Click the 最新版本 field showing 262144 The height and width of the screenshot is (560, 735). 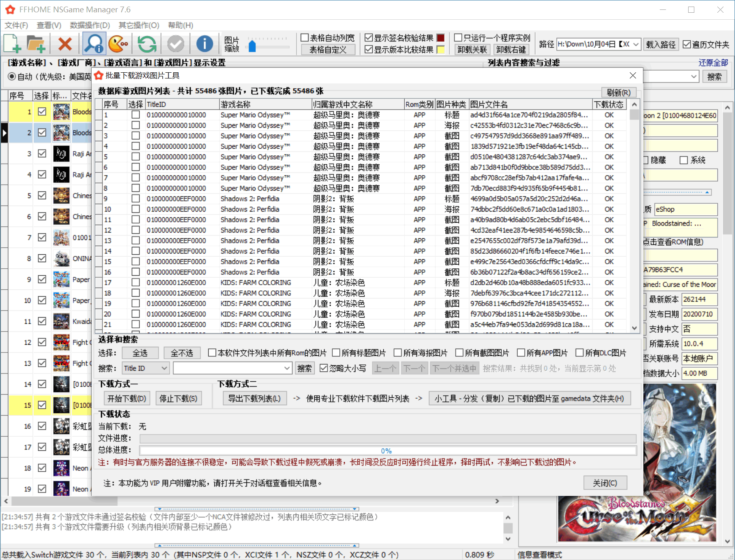coord(699,300)
